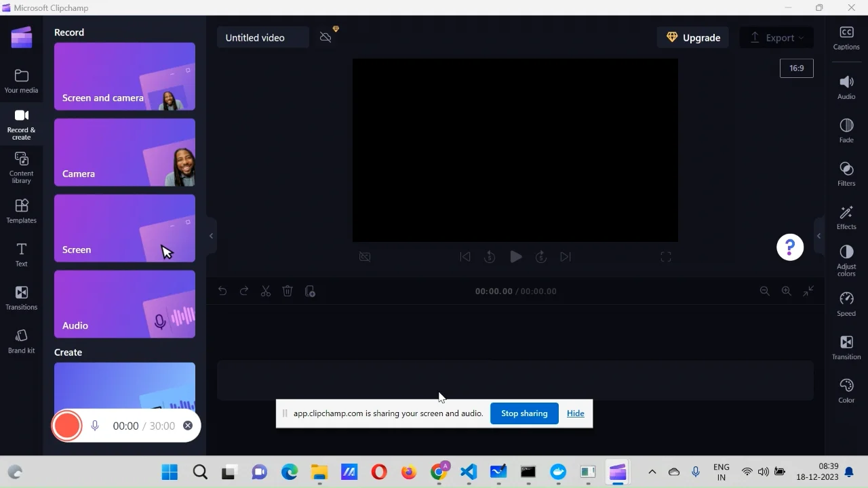Edit Untitled video title field
This screenshot has height=488, width=868.
263,37
